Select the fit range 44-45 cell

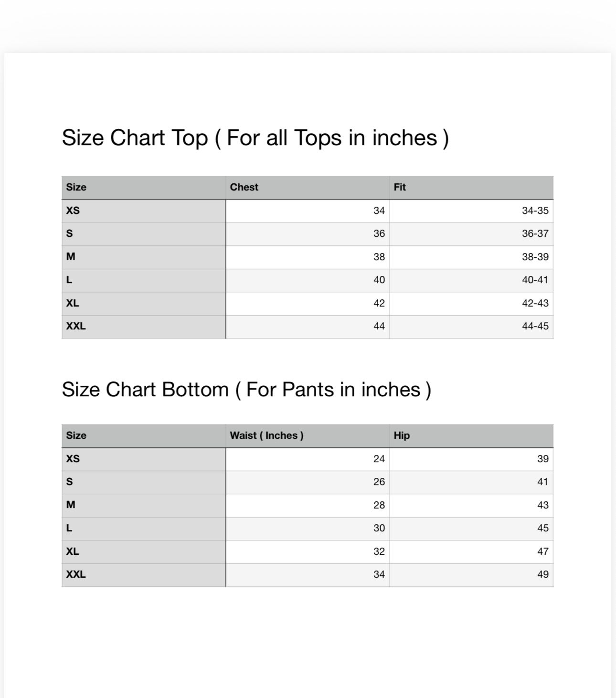tap(535, 327)
